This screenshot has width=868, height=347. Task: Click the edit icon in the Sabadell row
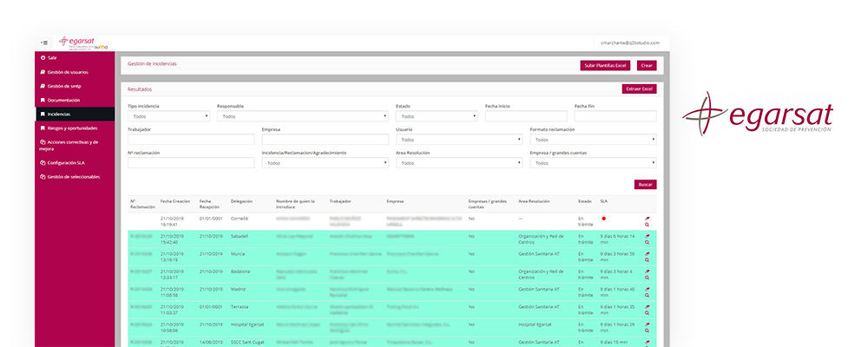tap(648, 232)
